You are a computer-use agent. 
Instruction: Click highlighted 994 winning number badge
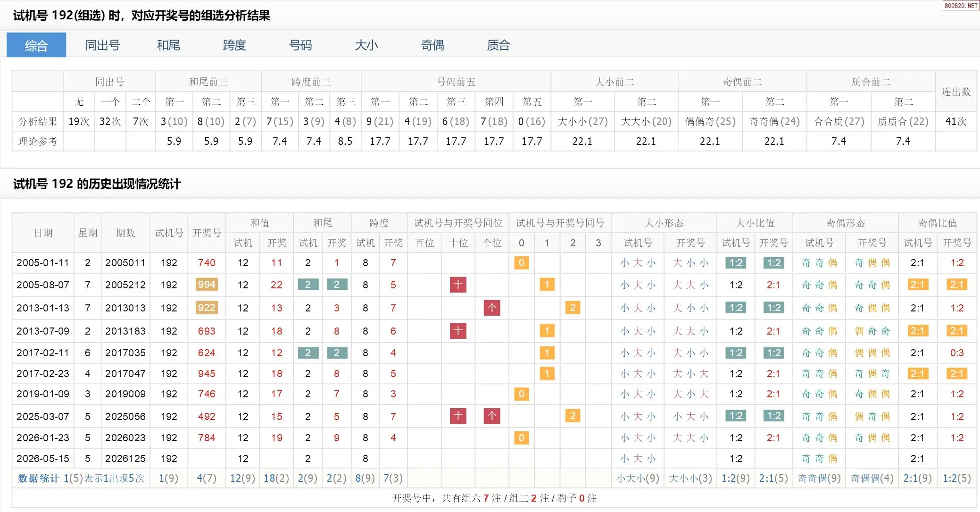point(207,285)
